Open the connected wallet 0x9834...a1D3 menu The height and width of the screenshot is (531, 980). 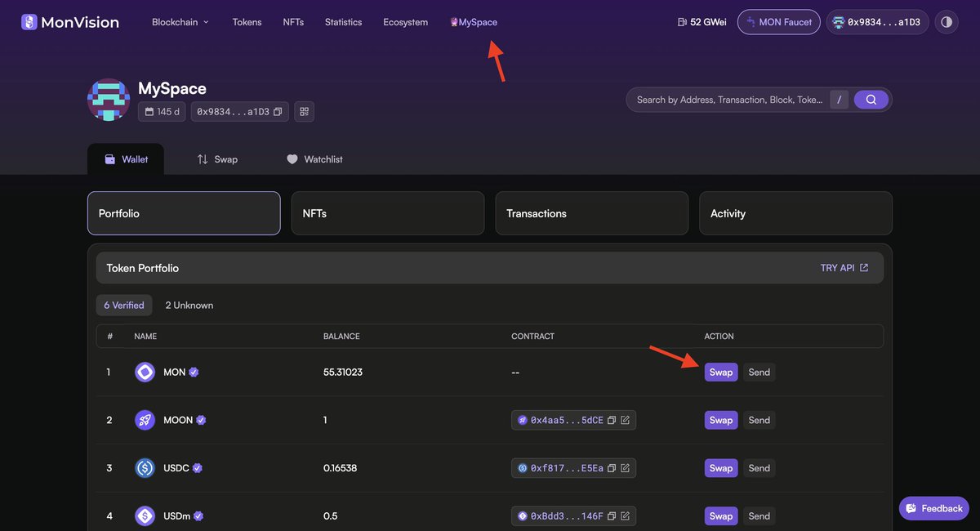[876, 22]
